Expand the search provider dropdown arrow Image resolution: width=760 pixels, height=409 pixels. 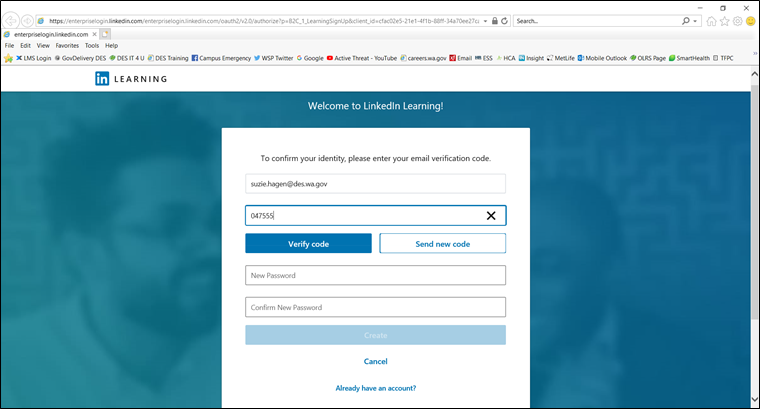coord(695,21)
